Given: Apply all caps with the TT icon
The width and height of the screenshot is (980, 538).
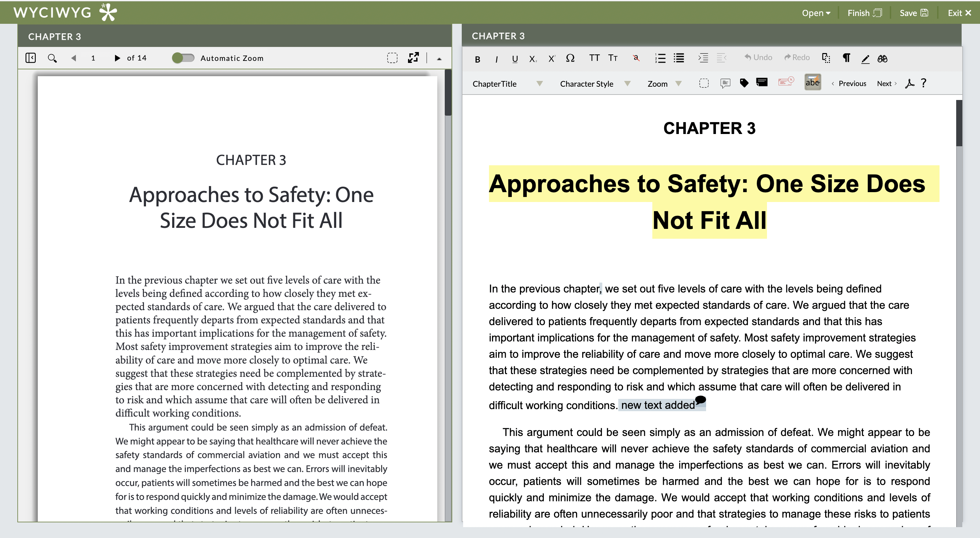Looking at the screenshot, I should click(594, 58).
